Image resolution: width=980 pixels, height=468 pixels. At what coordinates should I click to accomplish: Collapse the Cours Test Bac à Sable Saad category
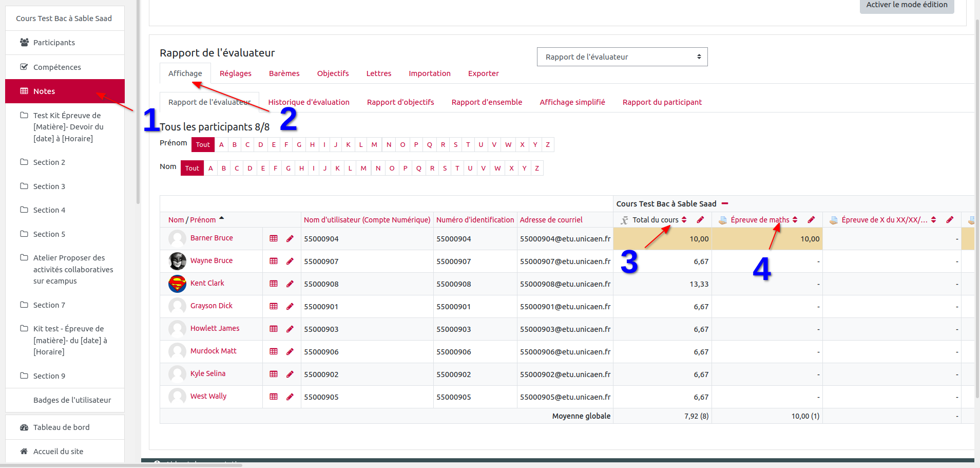point(725,204)
